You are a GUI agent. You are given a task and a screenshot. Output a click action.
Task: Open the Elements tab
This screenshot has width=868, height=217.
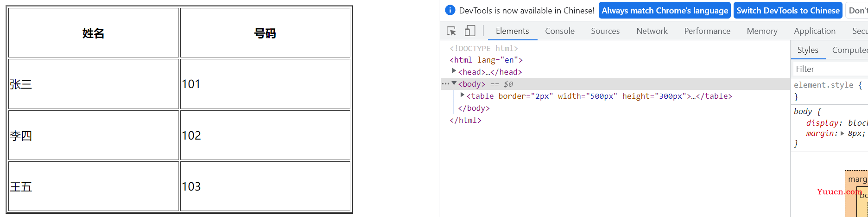512,31
